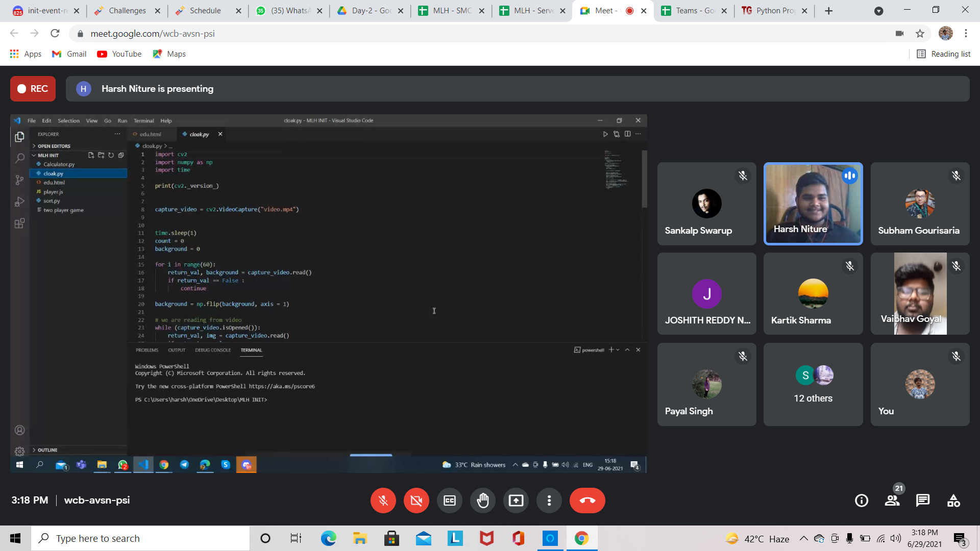980x551 pixels.
Task: Open the Search view in the VS Code sidebar
Action: [19, 158]
